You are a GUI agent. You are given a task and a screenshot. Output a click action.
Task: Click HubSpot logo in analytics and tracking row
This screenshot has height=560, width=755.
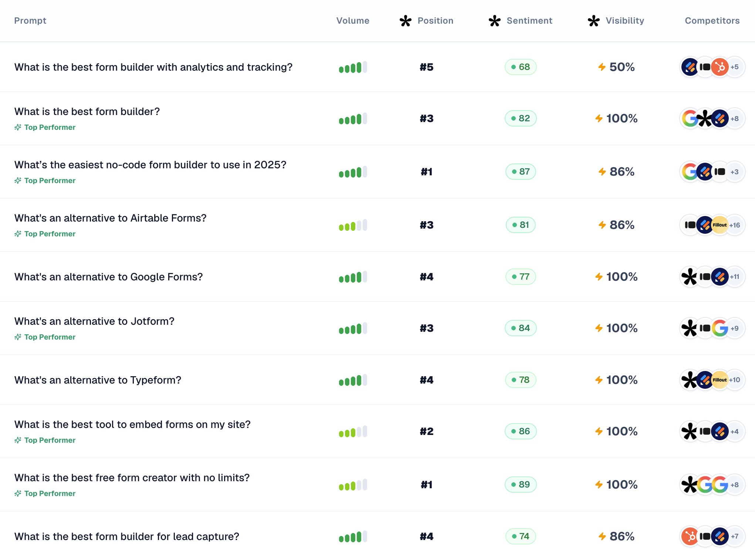click(x=720, y=67)
